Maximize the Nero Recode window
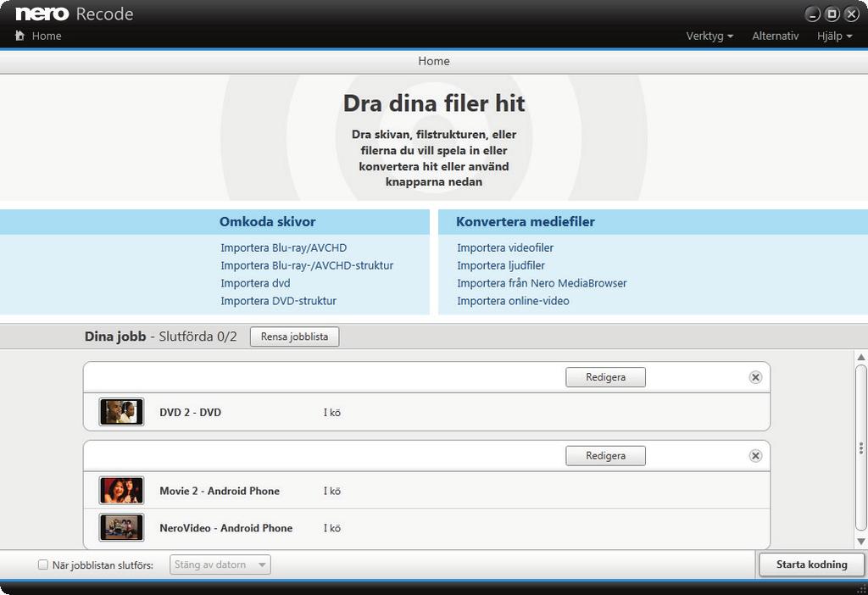 832,14
